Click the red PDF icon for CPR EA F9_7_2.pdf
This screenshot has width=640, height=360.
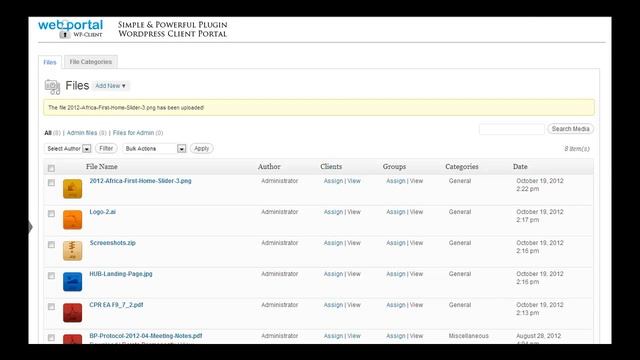[x=72, y=313]
